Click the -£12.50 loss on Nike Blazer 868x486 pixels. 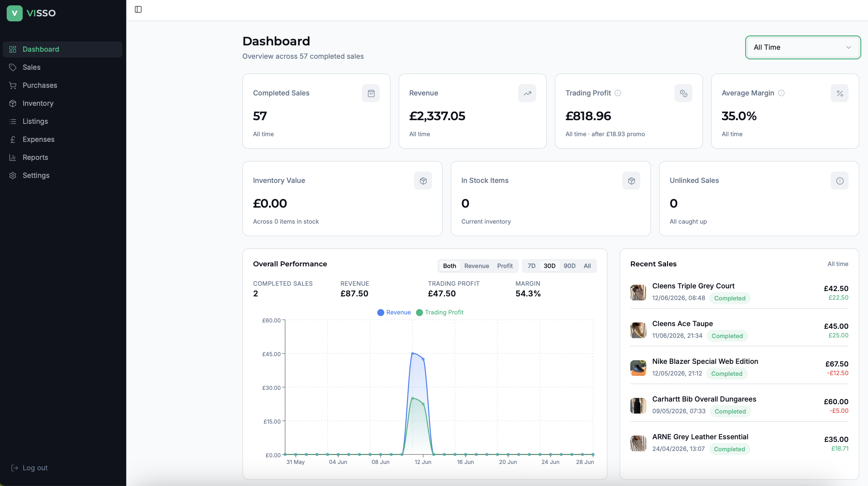click(x=837, y=373)
